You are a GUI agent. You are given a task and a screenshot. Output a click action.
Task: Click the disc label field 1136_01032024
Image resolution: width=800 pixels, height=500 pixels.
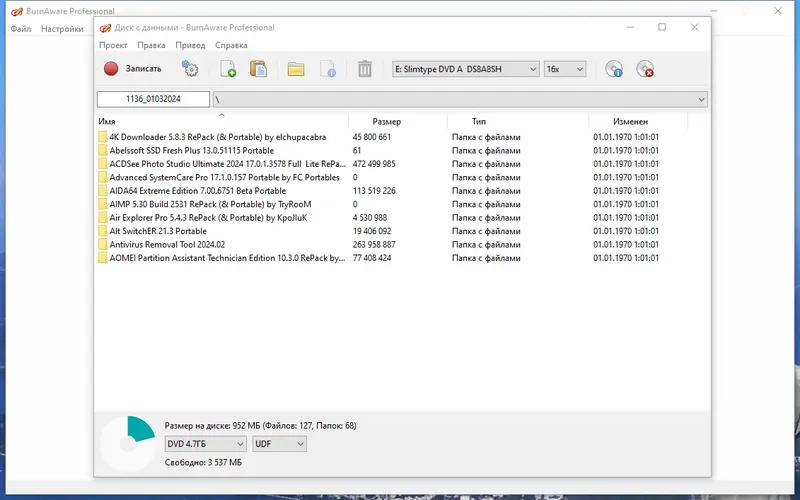[153, 99]
